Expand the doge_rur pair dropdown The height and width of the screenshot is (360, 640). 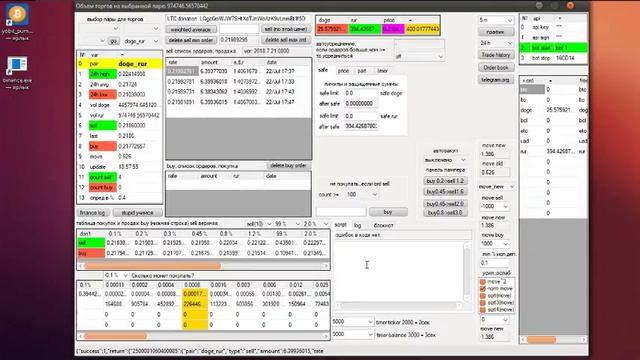pyautogui.click(x=141, y=41)
